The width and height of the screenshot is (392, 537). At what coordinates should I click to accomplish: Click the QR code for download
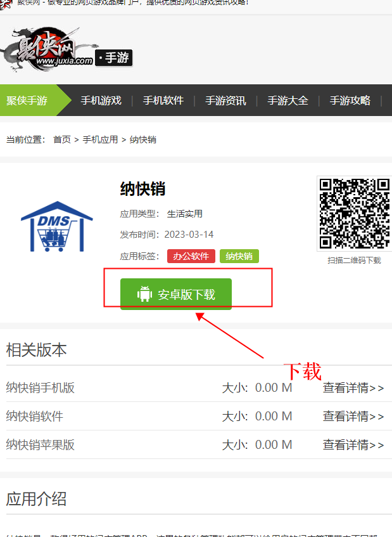tap(355, 213)
